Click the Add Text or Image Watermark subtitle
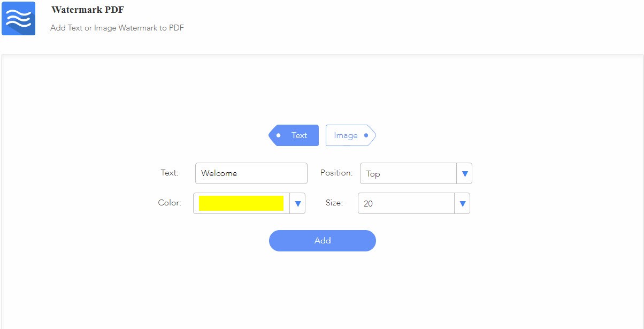 (x=117, y=28)
